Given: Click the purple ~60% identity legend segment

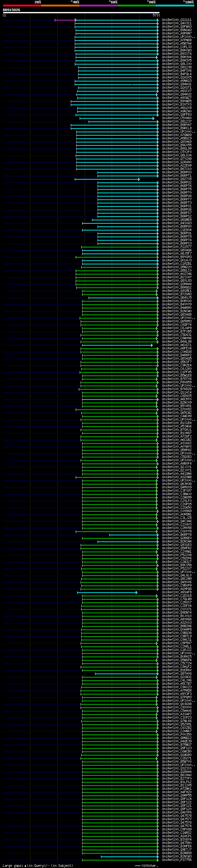Looking at the screenshot, I should [98, 6].
